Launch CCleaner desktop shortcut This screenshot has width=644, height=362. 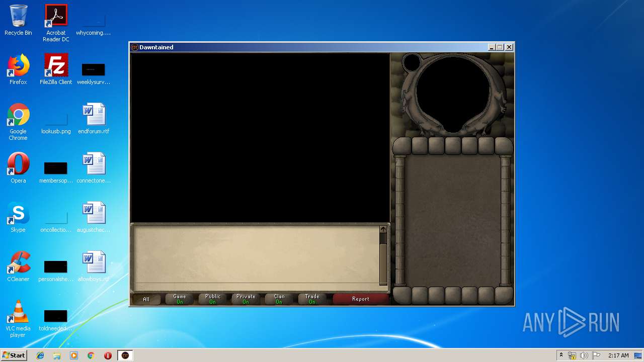18,266
